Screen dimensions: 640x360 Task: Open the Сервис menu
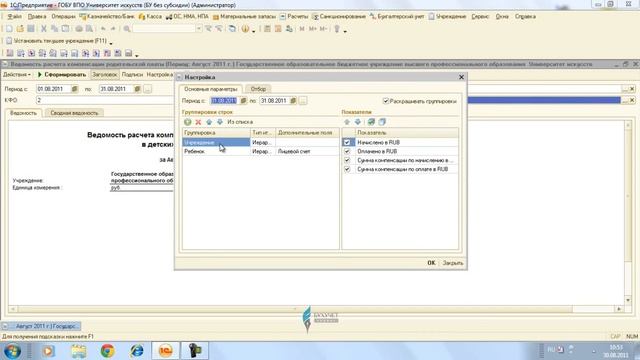coord(480,17)
